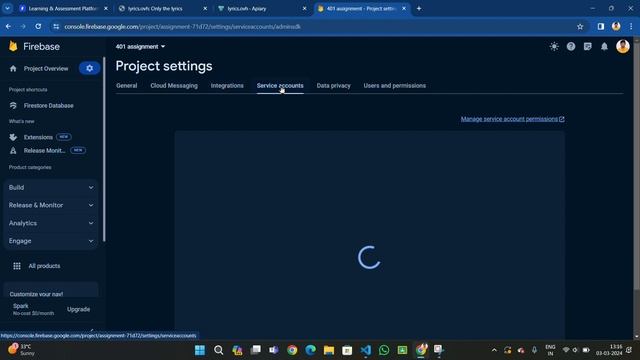
Task: Open Project Overview home icon
Action: 13,69
